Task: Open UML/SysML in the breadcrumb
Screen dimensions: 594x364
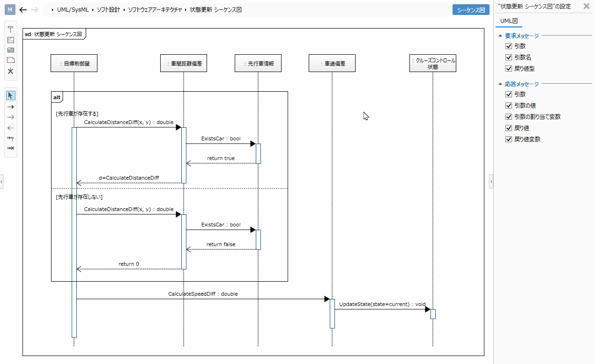Action: (73, 10)
